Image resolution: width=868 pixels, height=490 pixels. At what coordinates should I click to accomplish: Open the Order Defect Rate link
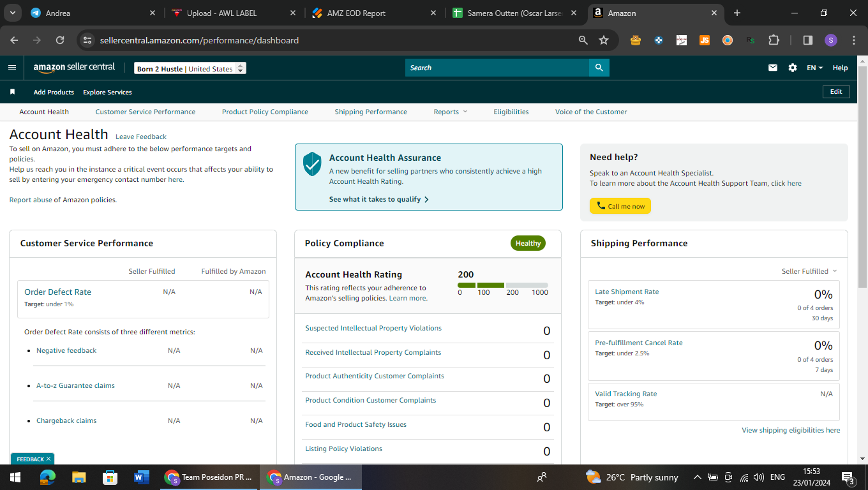[57, 292]
